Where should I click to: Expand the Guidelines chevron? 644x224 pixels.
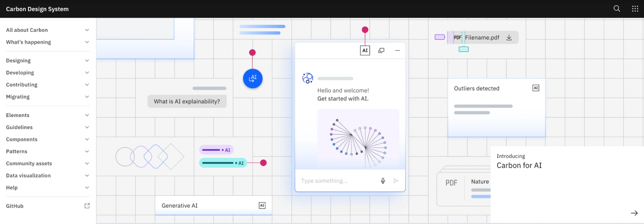click(87, 127)
